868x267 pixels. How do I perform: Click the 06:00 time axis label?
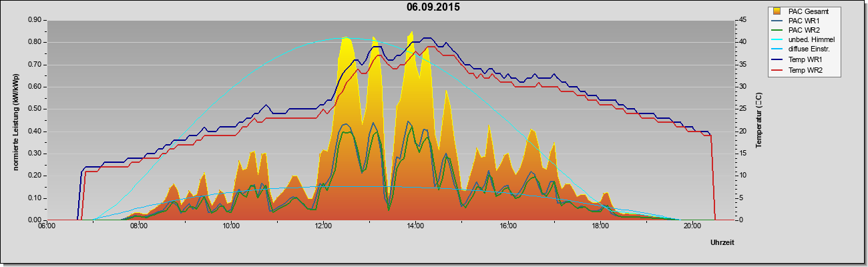click(x=47, y=226)
